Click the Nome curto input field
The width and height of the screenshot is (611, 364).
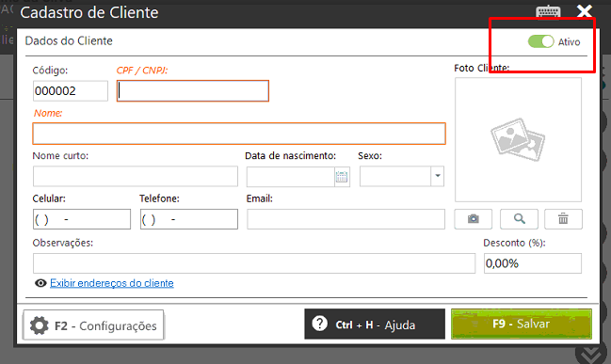tap(136, 176)
